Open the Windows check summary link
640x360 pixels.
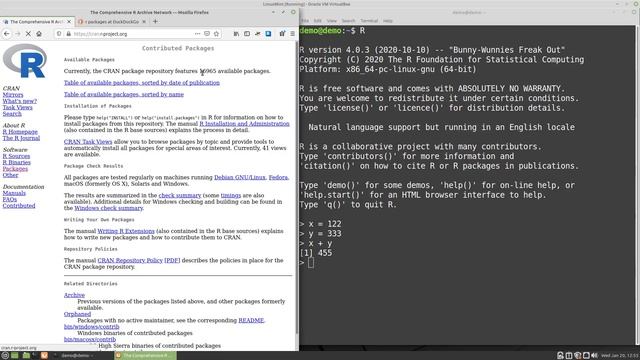pyautogui.click(x=109, y=208)
